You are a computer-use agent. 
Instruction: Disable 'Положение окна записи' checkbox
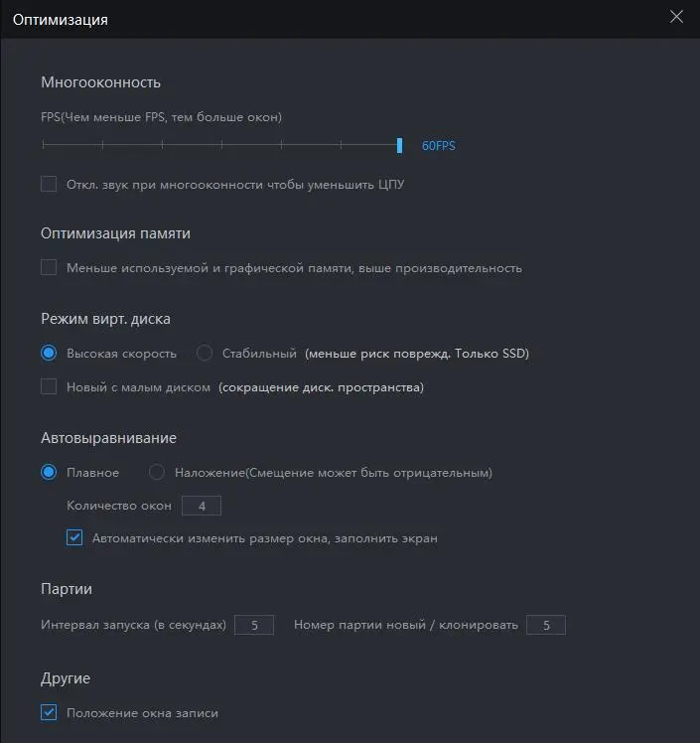tap(49, 712)
